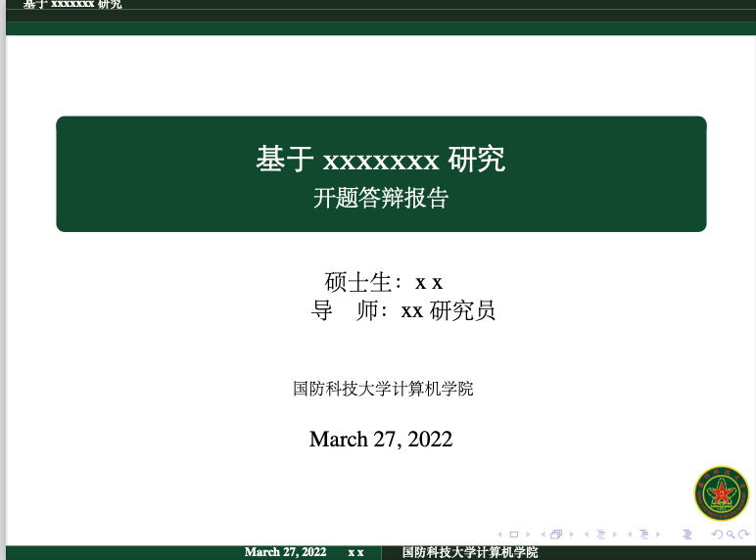
Task: Click the slide rectangle navigation icon
Action: tap(513, 535)
